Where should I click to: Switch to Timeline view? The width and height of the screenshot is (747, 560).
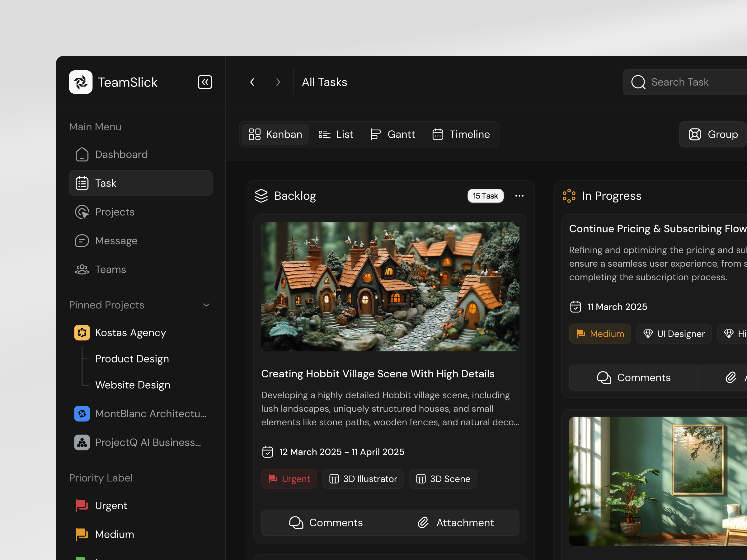[461, 134]
